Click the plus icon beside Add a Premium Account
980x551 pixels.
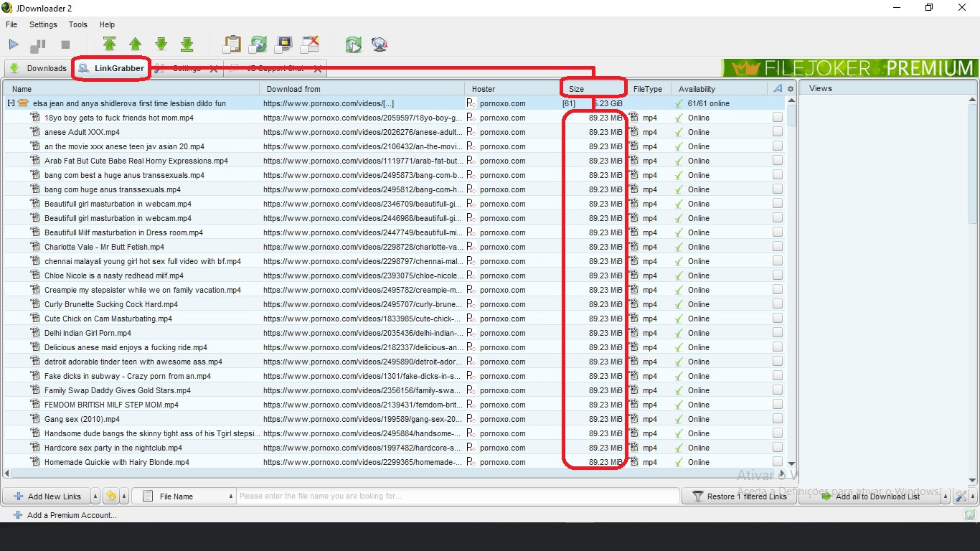tap(18, 514)
